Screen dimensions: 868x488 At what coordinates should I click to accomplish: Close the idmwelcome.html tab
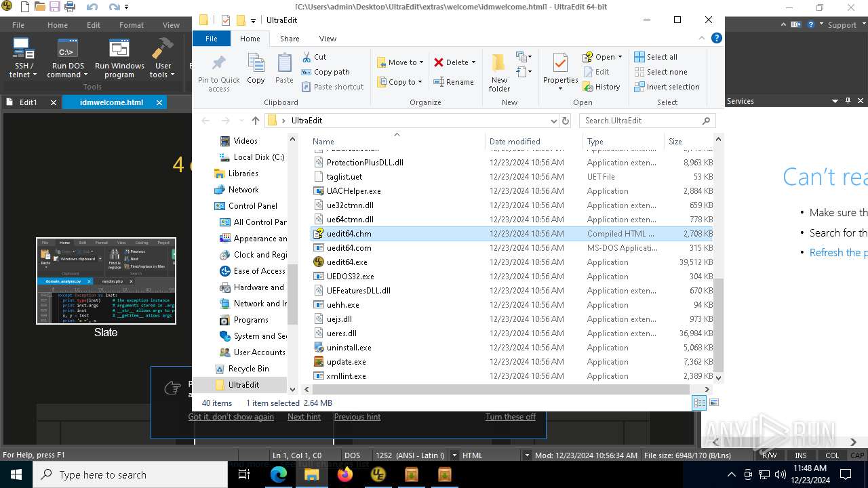click(x=159, y=102)
